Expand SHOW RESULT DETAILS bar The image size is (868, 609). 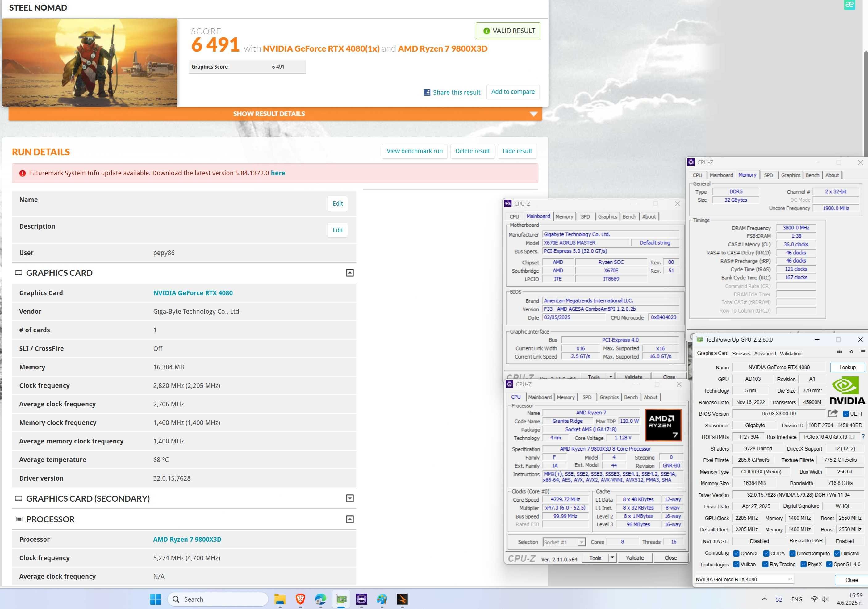275,114
